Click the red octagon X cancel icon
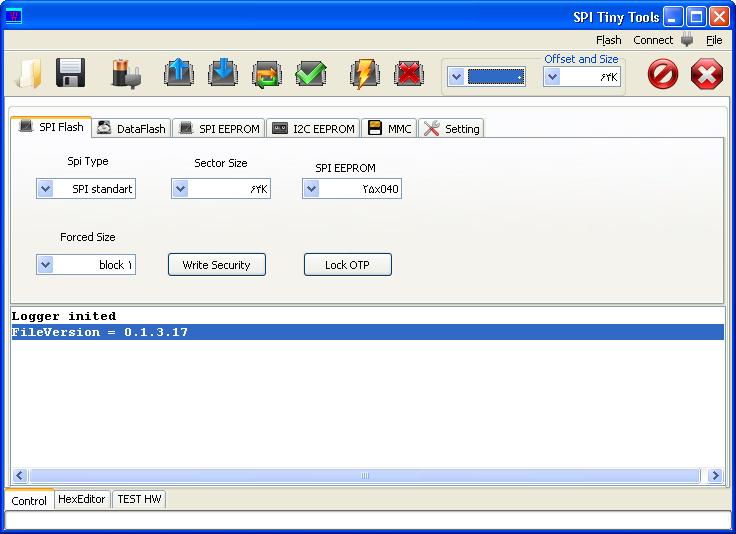Image resolution: width=736 pixels, height=534 pixels. [x=707, y=74]
